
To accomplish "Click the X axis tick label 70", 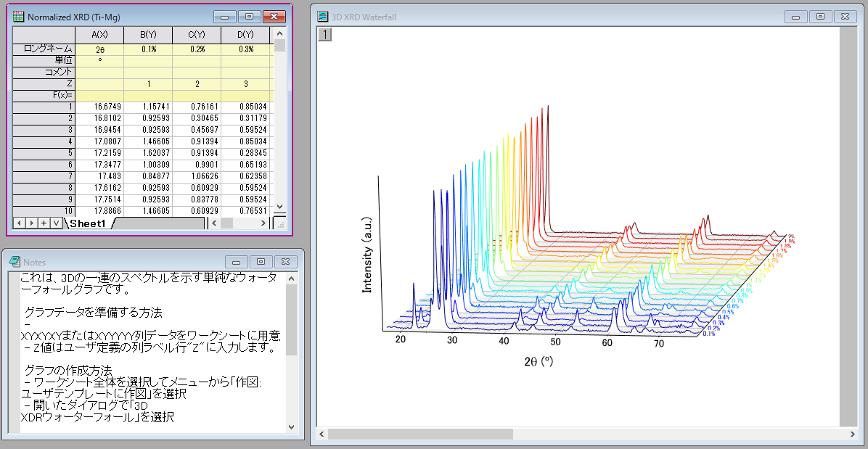I will tap(659, 343).
